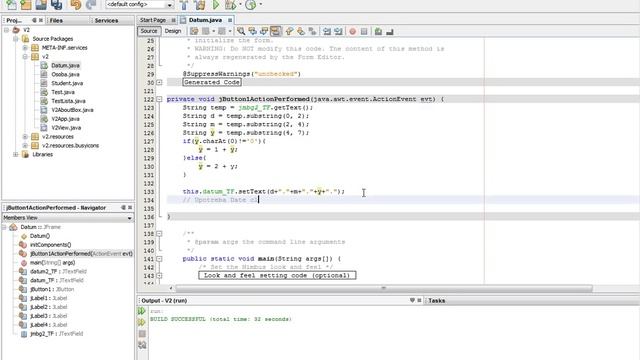Expand the Libraries node

[x=16, y=154]
